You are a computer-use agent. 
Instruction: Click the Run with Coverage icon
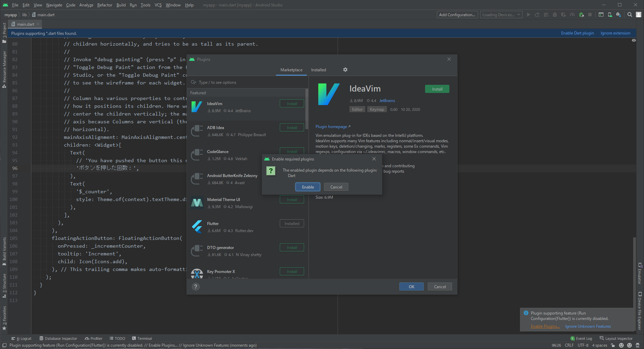564,15
